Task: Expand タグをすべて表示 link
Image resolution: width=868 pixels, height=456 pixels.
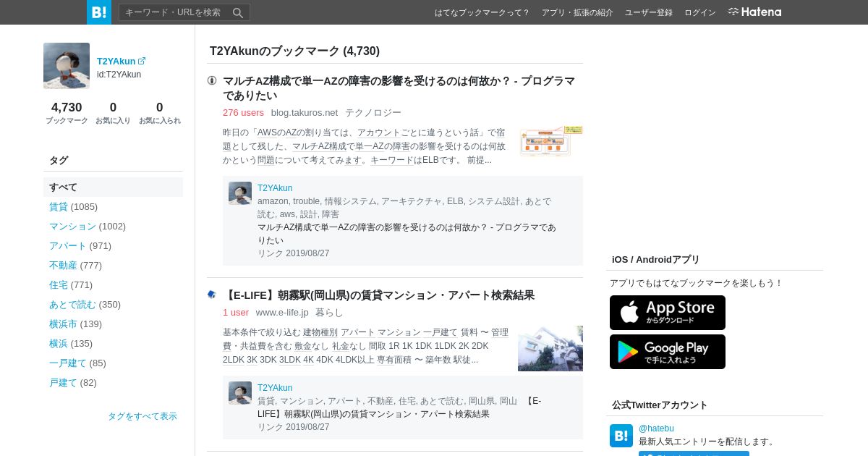Action: coord(142,416)
